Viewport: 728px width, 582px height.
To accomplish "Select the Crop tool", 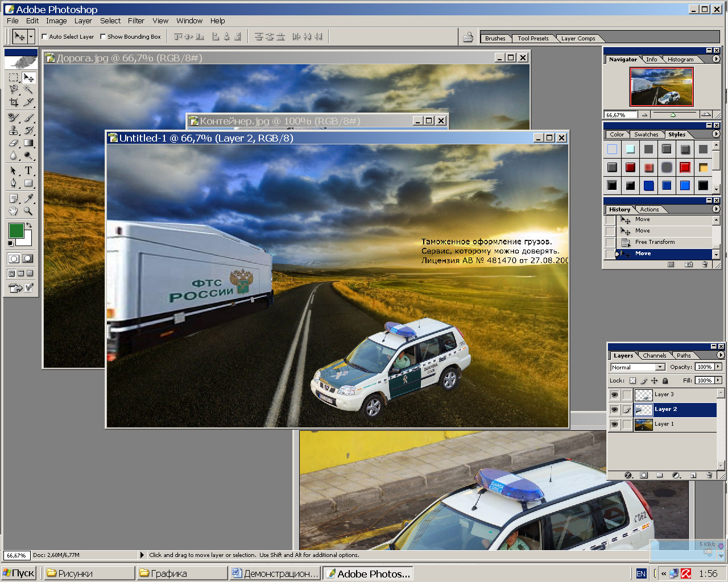I will tap(14, 102).
